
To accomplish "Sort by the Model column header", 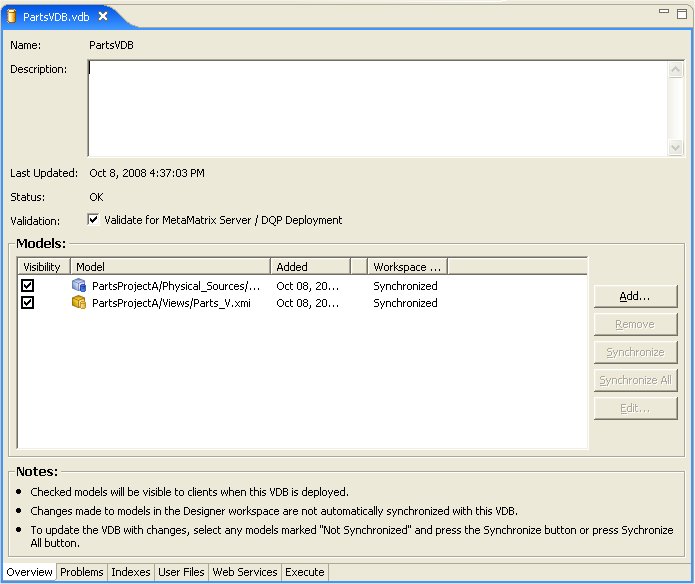I will (x=170, y=267).
